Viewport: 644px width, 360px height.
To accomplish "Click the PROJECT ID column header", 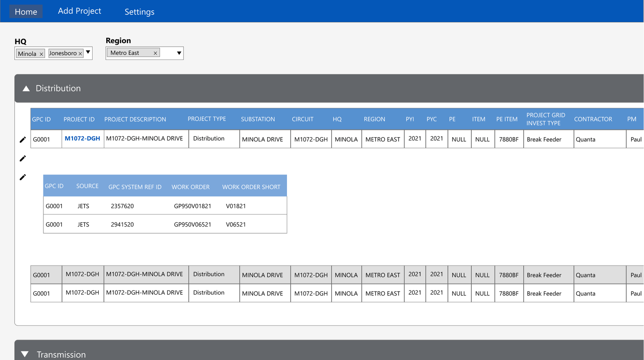I will click(79, 119).
